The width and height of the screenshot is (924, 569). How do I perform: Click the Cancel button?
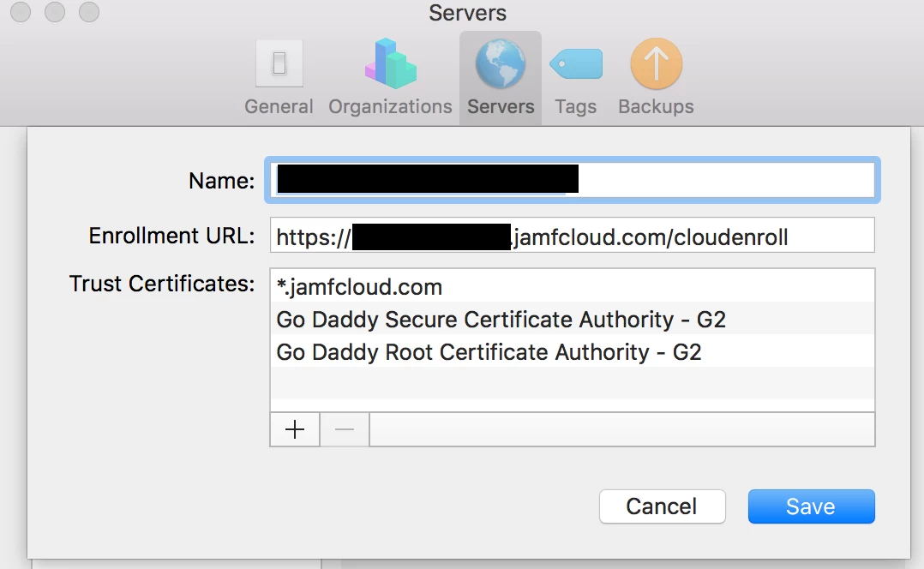point(663,506)
